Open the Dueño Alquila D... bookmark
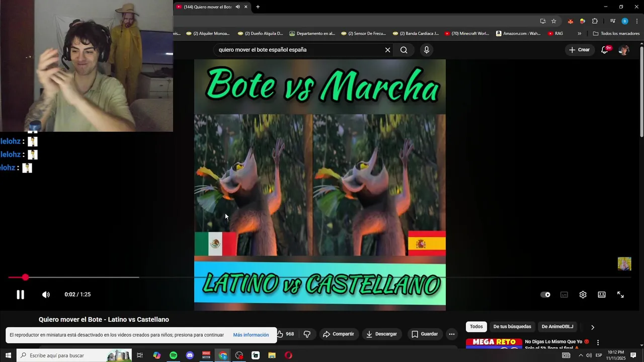This screenshot has height=362, width=644. 260,34
